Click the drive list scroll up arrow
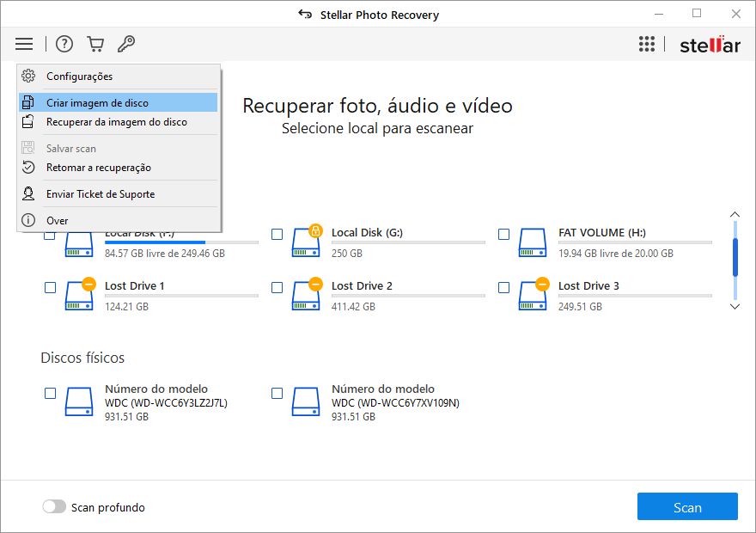 735,214
